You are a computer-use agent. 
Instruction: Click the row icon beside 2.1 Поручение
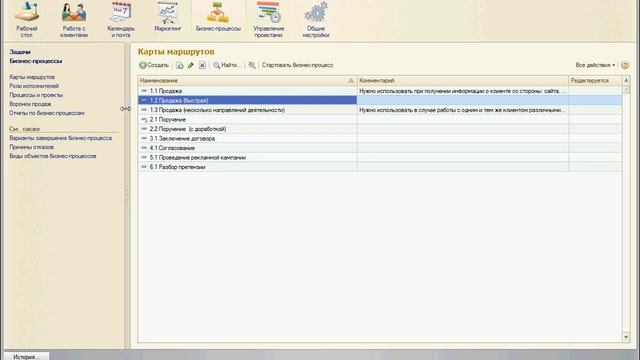[144, 119]
